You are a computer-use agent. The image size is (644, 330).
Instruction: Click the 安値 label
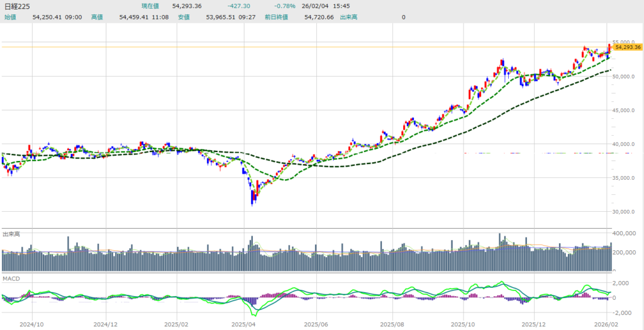pos(184,17)
